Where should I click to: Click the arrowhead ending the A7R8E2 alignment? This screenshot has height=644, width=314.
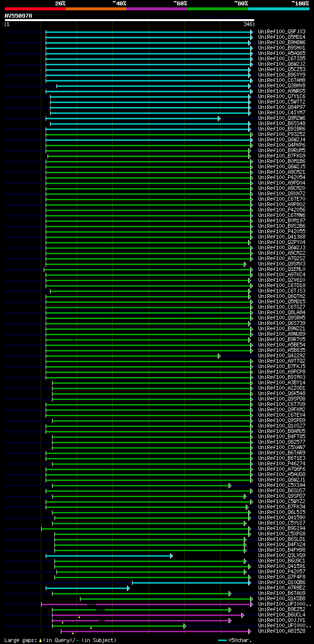[x=128, y=588]
